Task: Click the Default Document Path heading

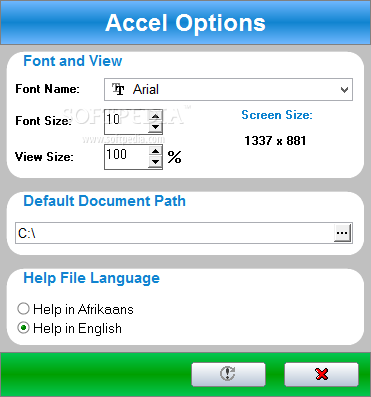Action: (104, 201)
